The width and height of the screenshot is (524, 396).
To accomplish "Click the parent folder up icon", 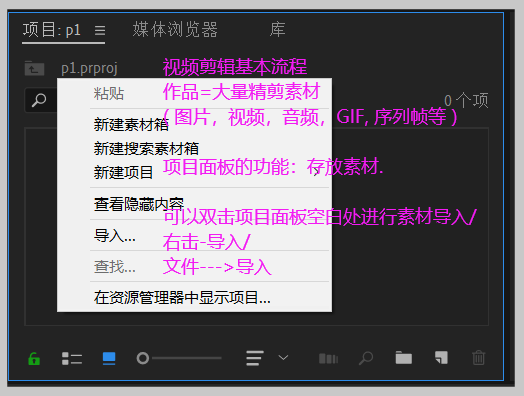I will coord(34,68).
